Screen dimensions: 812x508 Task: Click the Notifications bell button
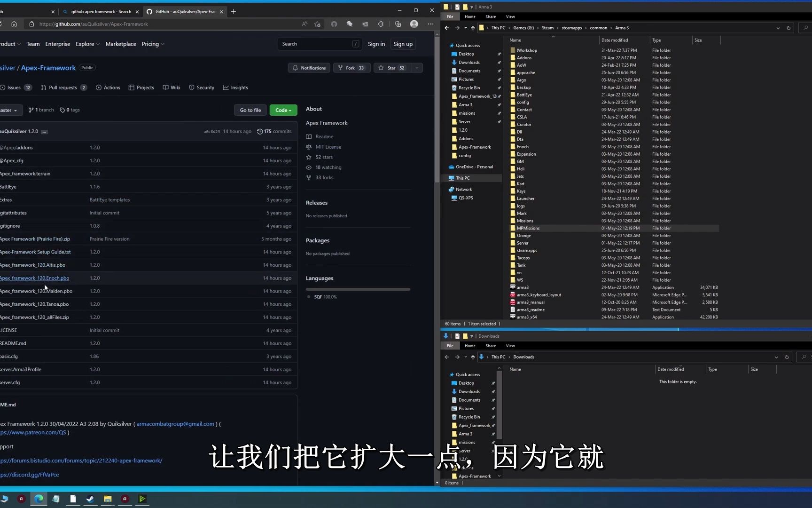point(309,68)
